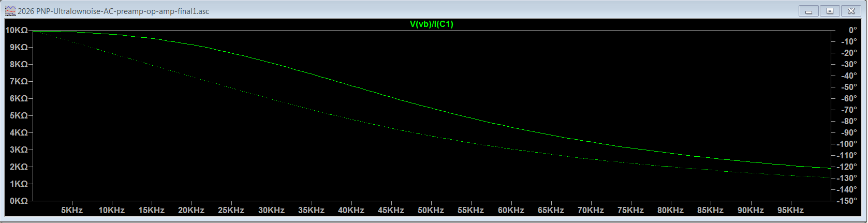Click the -50° phase axis label
868x223 pixels.
click(849, 87)
